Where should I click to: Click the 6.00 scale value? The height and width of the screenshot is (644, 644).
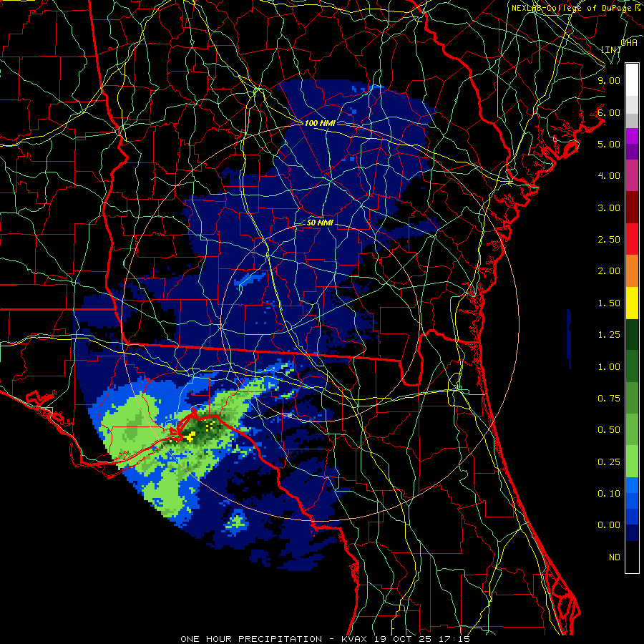click(609, 112)
